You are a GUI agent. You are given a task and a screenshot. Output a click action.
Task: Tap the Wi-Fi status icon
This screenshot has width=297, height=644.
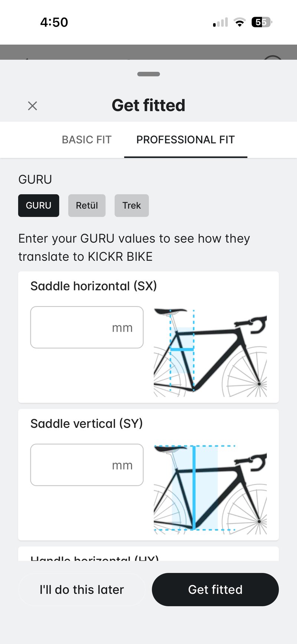240,22
